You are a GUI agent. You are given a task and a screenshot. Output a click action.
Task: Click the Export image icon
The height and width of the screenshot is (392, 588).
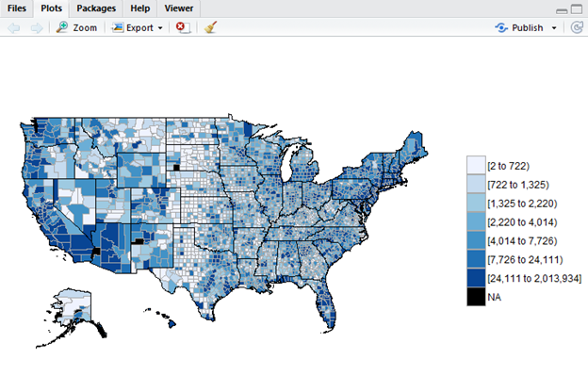pos(118,27)
